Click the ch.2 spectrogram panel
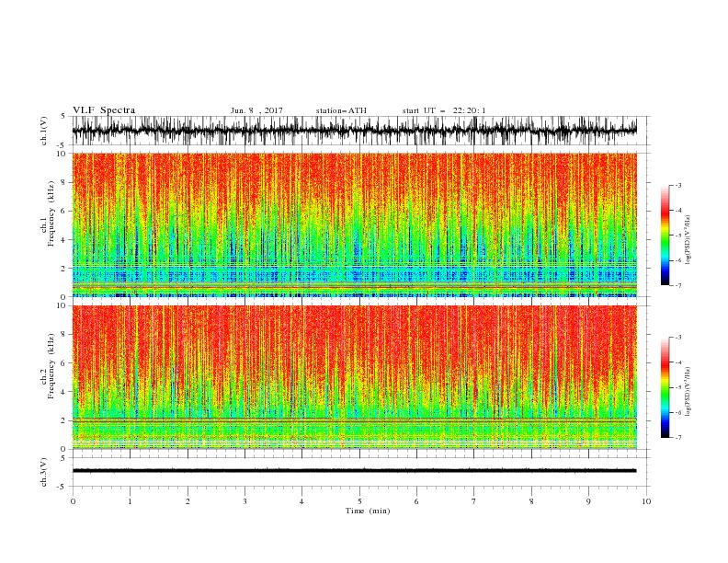The image size is (728, 563). click(x=355, y=377)
